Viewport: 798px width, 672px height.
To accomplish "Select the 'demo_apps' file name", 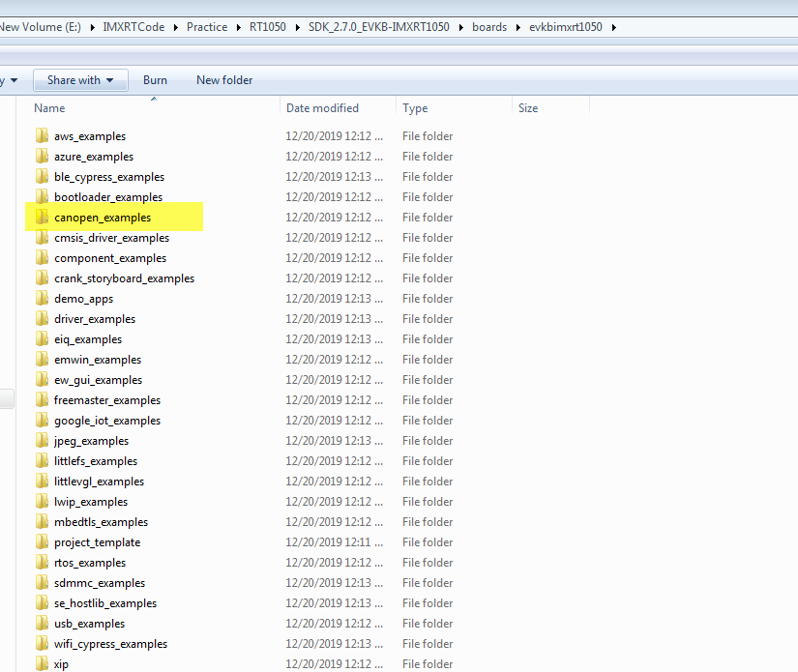I will pos(84,299).
